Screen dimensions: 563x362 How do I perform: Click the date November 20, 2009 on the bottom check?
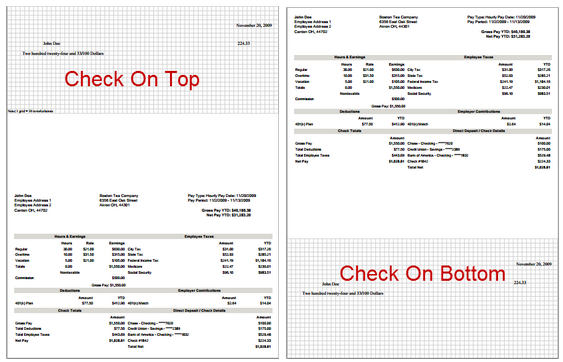tap(534, 264)
